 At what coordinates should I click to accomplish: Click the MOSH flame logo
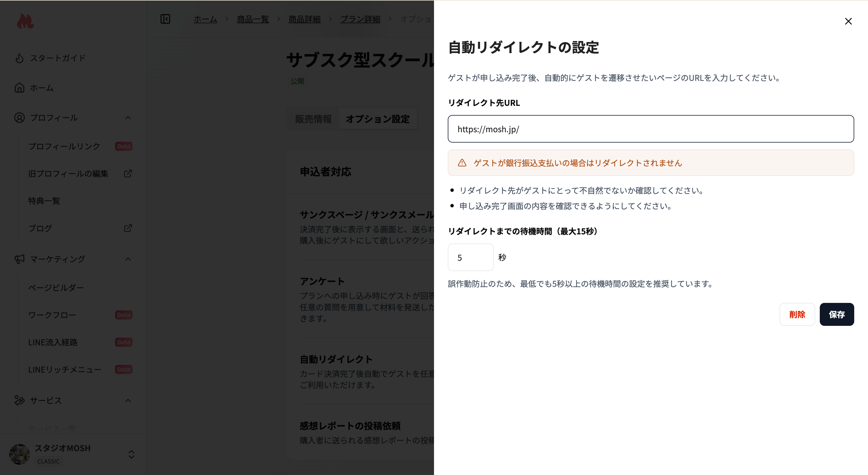pos(25,21)
